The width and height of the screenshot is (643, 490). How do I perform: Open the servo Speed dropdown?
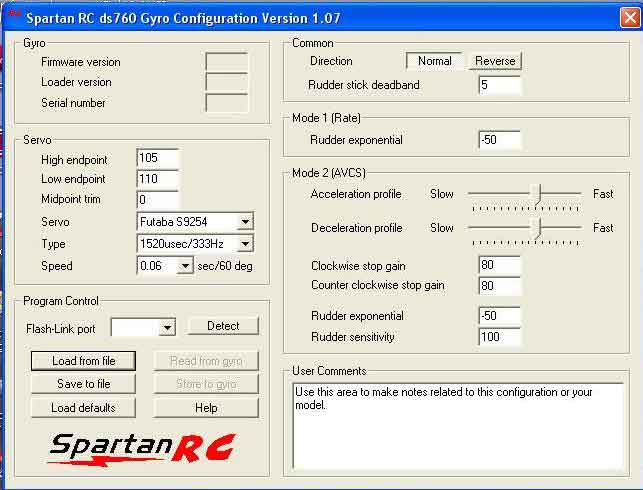[185, 266]
